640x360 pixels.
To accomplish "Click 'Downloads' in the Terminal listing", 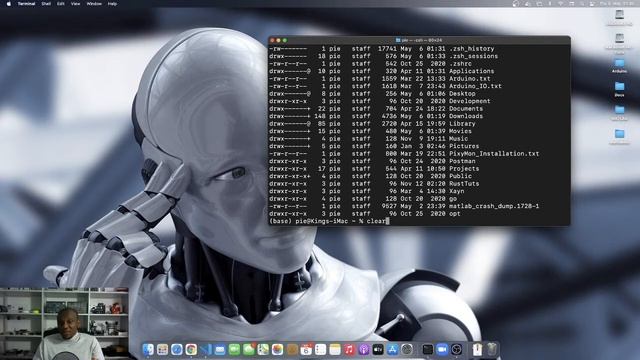I will click(466, 116).
